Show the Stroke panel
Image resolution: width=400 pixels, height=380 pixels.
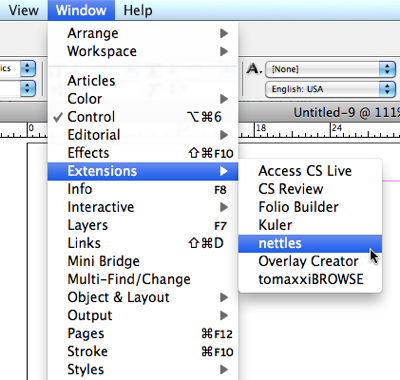point(143,351)
